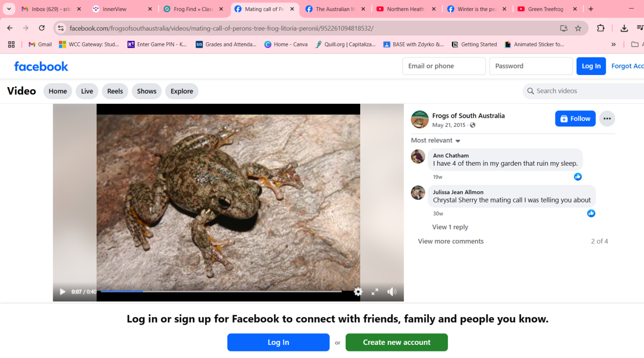Click View more comments
Image resolution: width=644 pixels, height=358 pixels.
450,241
